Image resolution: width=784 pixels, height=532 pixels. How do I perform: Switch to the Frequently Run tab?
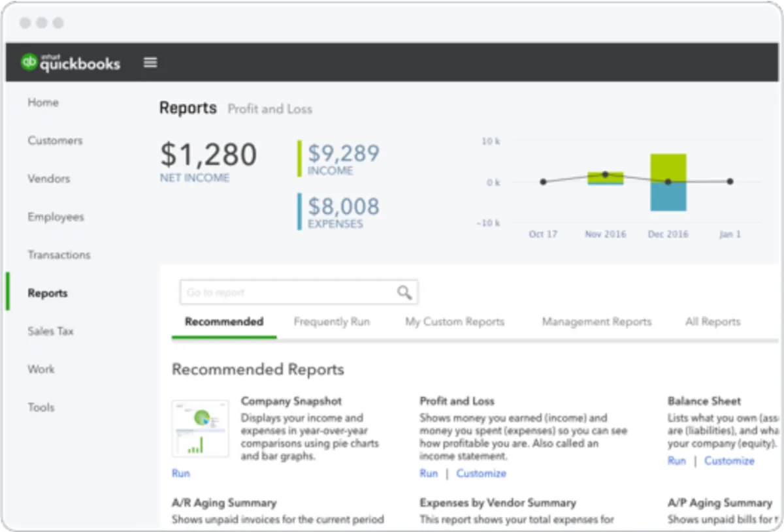(x=331, y=322)
